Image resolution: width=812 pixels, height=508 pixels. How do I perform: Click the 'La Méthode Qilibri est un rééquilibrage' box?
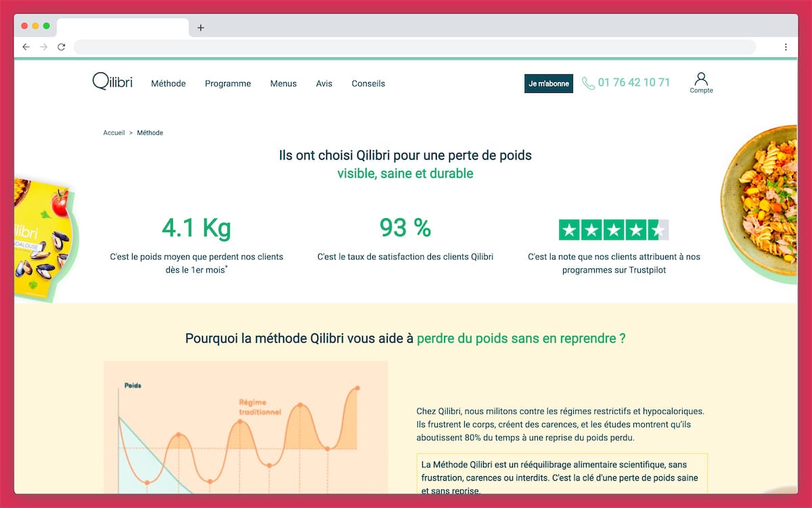[562, 474]
